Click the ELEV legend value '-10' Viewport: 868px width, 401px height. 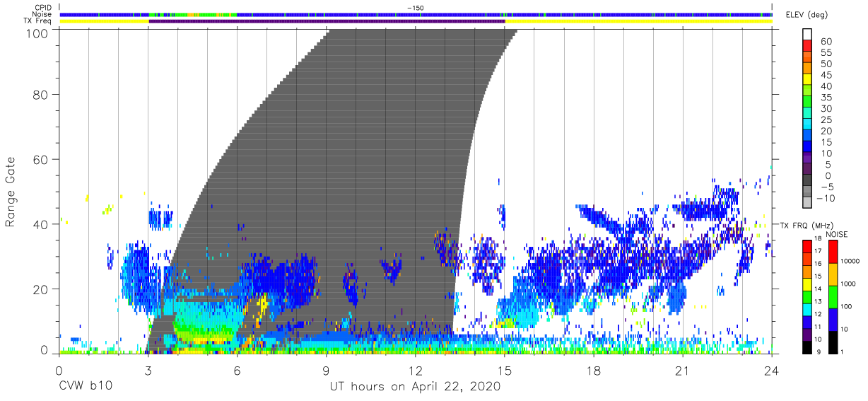[x=825, y=198]
